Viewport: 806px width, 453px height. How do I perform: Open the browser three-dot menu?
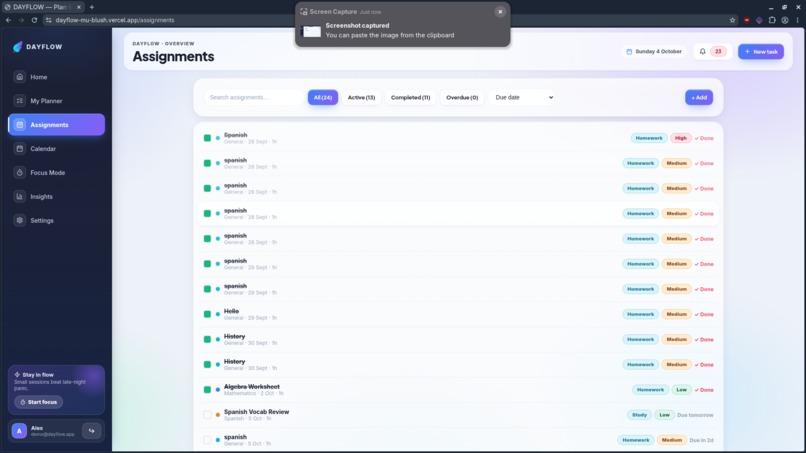coord(798,20)
